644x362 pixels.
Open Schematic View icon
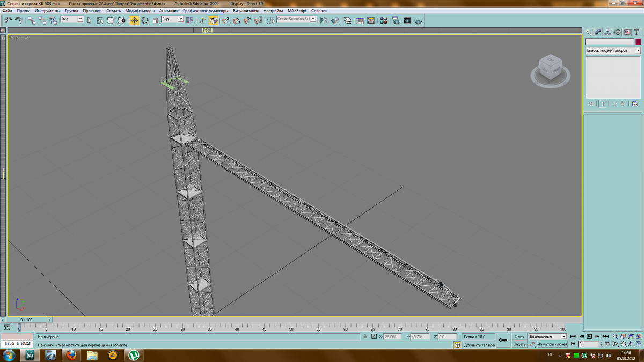(x=371, y=20)
